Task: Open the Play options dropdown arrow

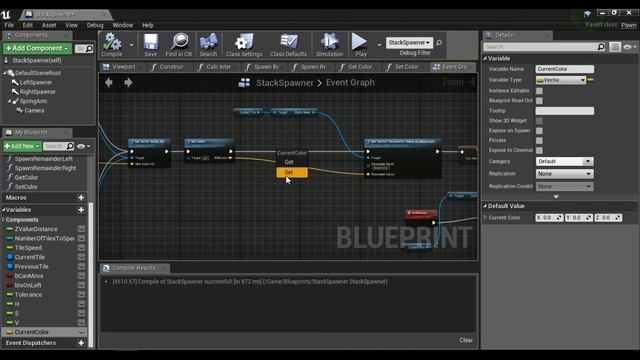Action: (379, 45)
